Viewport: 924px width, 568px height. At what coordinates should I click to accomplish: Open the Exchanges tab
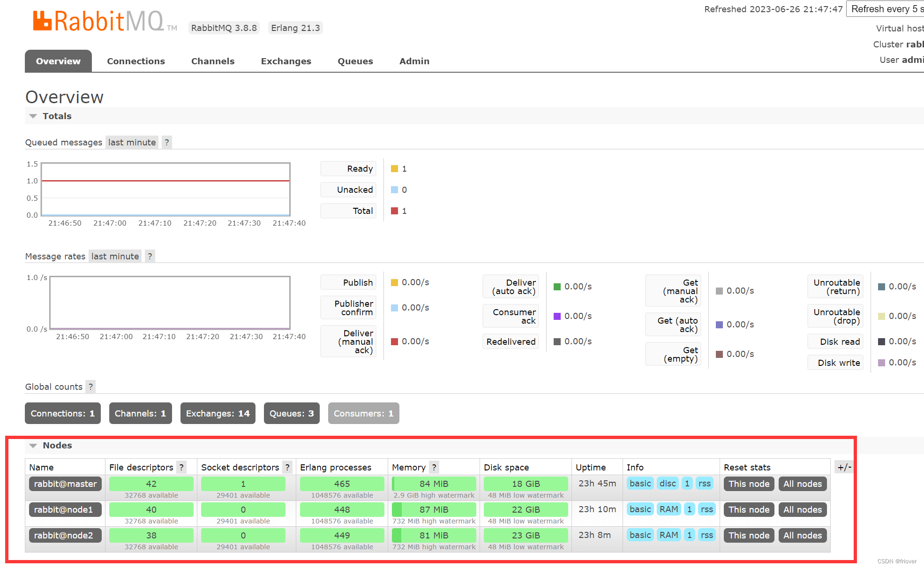point(286,61)
